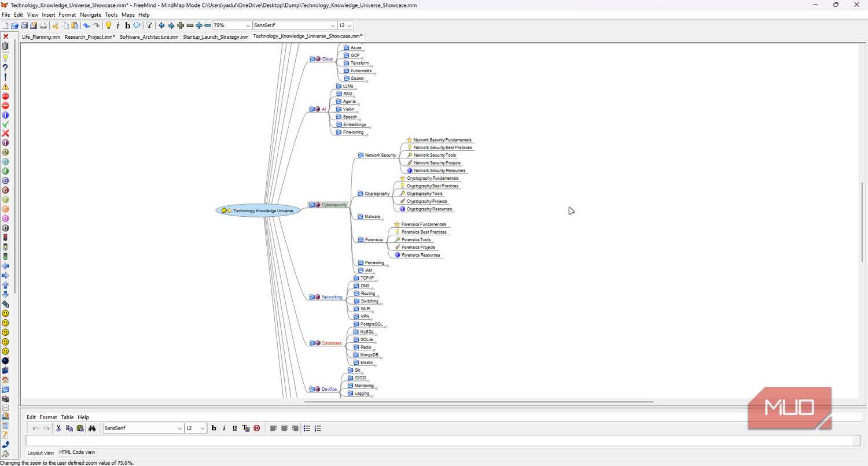The height and width of the screenshot is (466, 868).
Task: Select the Forensics Best Practices node
Action: point(420,232)
